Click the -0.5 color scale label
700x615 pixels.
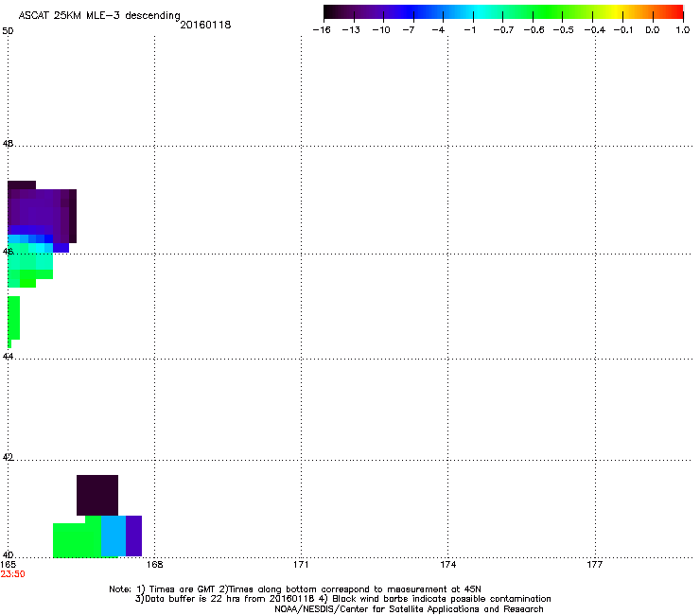pos(564,30)
